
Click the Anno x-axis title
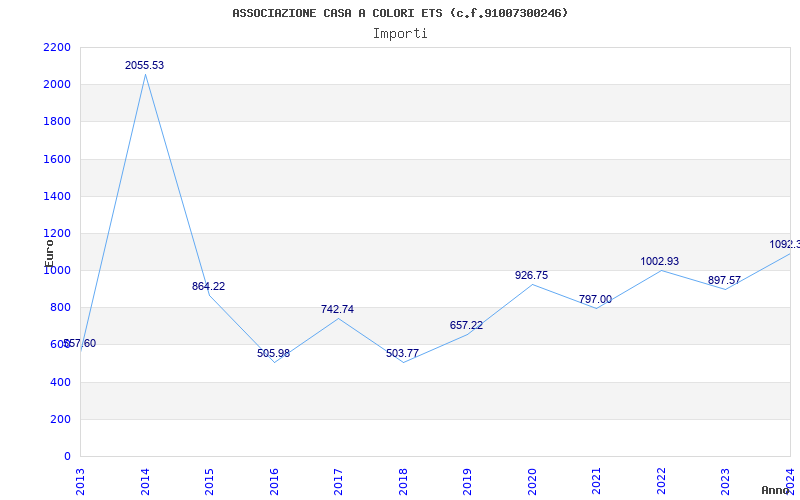click(x=775, y=490)
